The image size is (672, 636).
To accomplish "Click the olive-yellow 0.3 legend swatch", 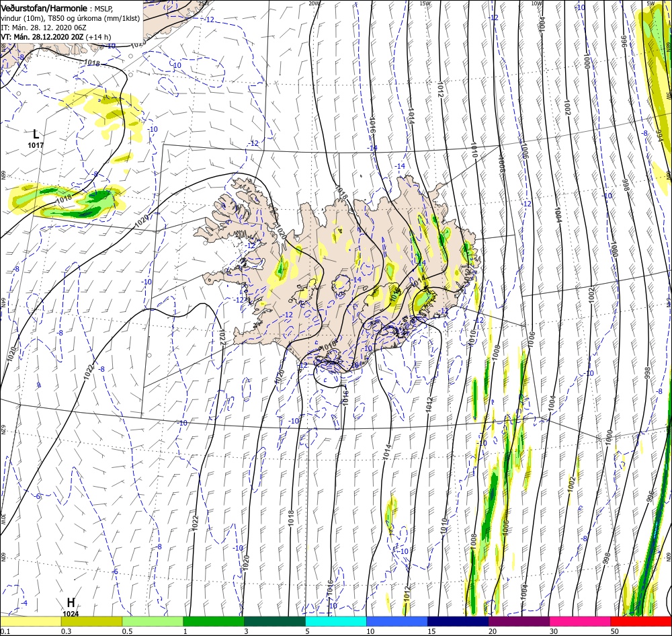I will pyautogui.click(x=91, y=621).
